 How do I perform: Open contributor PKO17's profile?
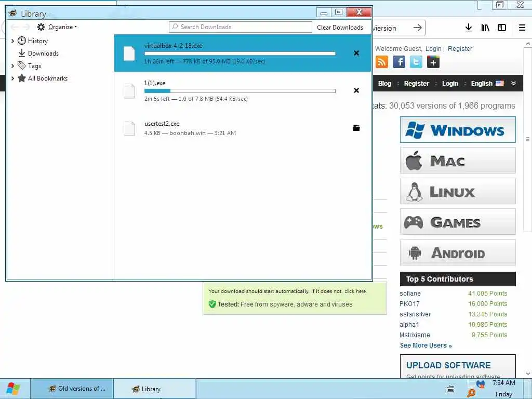[409, 303]
